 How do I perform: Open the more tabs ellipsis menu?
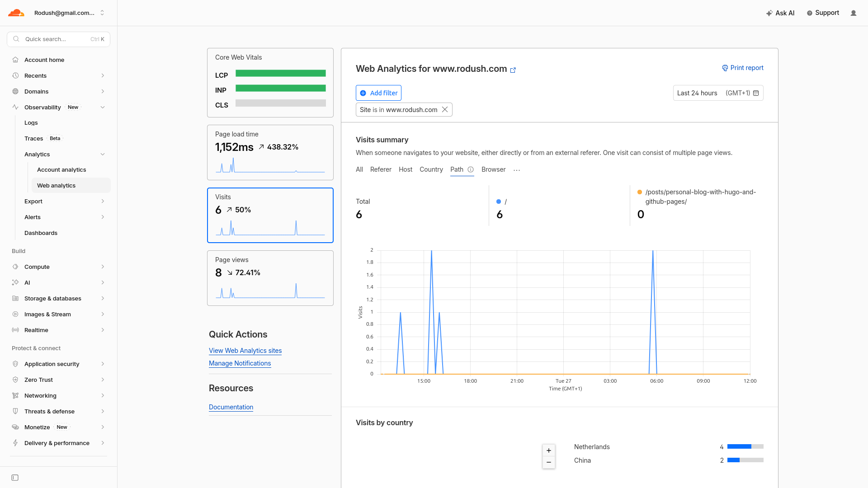[517, 170]
